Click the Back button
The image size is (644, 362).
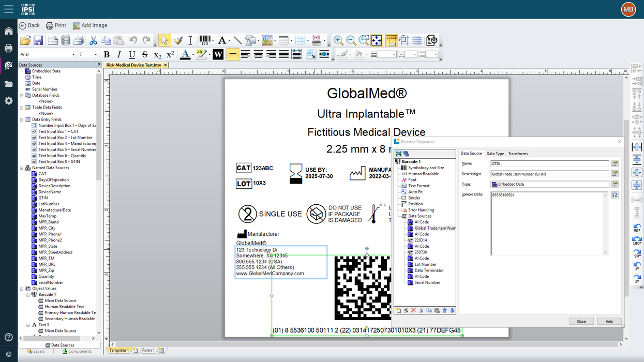tap(29, 25)
